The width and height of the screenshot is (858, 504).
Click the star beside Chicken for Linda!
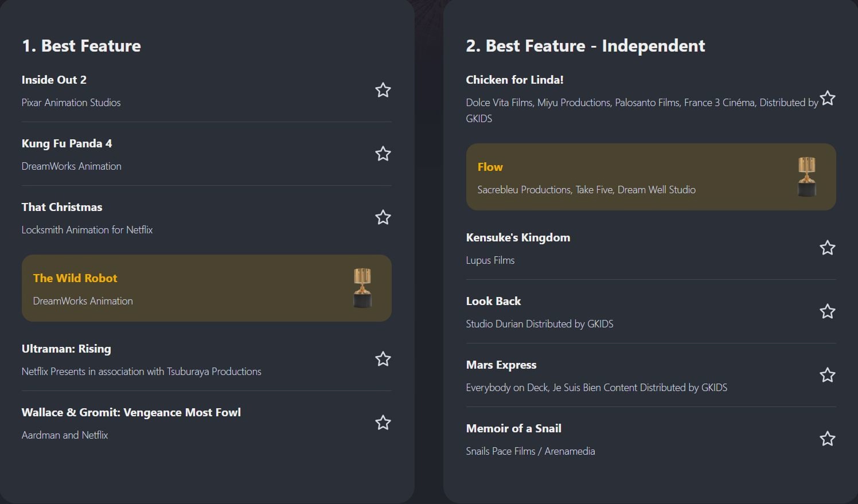(x=827, y=98)
